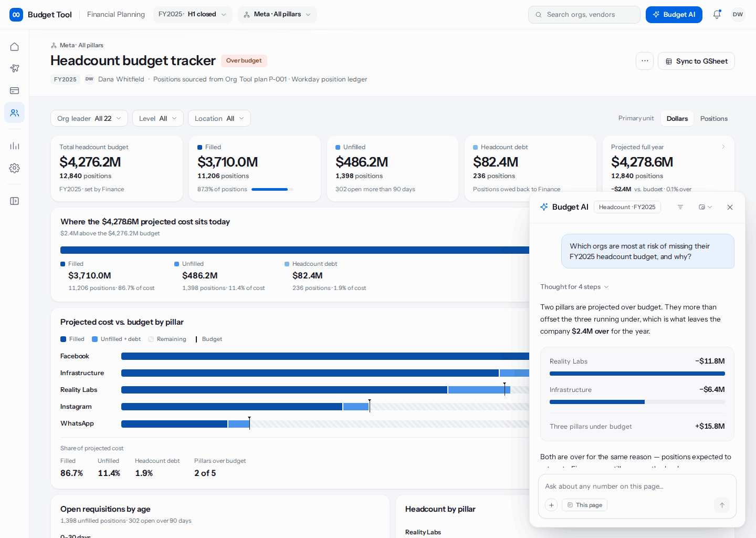
Task: Open the bar chart reports sidebar icon
Action: tap(15, 146)
